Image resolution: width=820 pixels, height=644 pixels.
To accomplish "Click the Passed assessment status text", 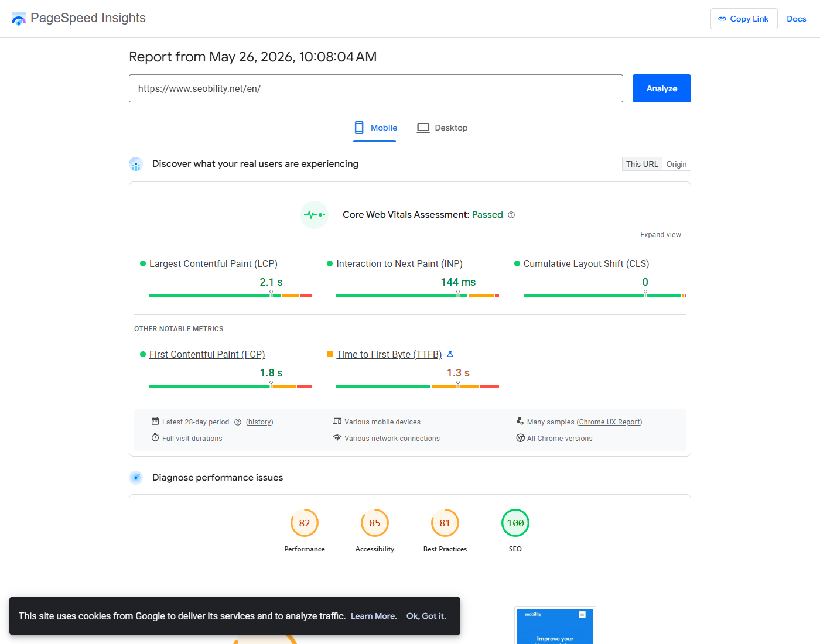I will [x=487, y=215].
